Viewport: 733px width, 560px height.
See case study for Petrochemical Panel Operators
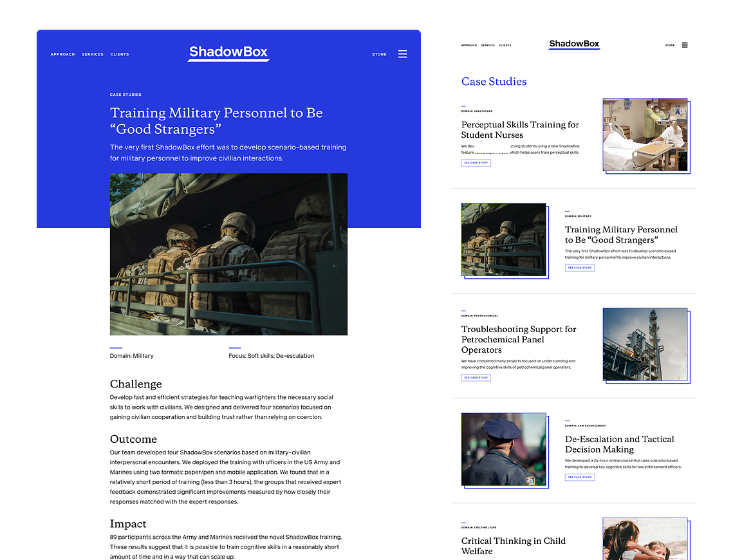[x=476, y=378]
